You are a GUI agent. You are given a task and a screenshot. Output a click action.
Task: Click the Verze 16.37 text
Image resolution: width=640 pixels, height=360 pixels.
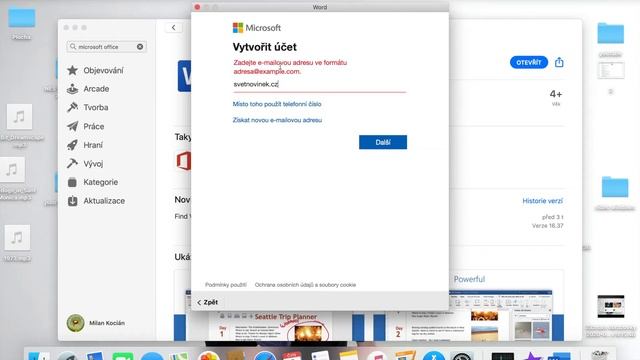[547, 226]
